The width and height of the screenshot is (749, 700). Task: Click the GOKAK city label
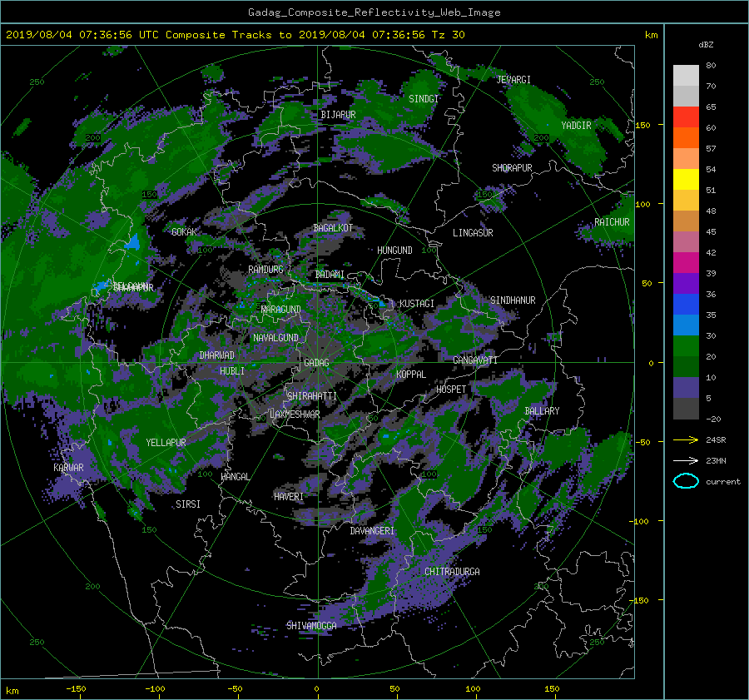coord(185,232)
